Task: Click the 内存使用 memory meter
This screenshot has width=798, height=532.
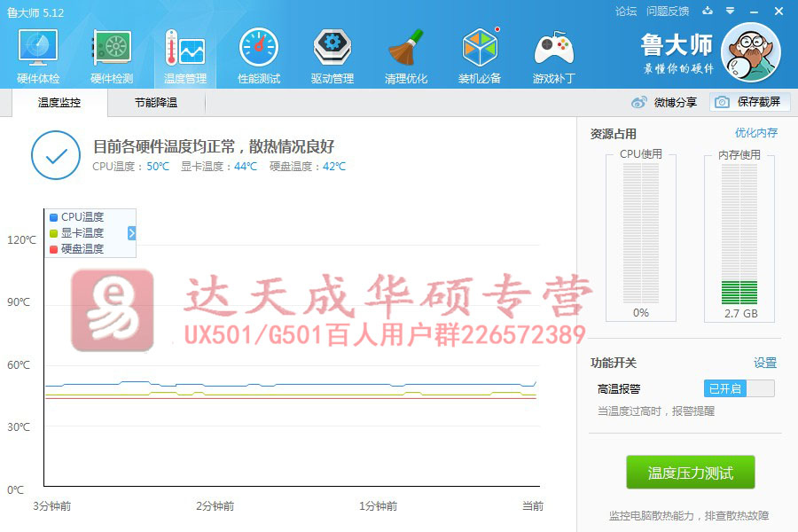Action: coord(739,235)
